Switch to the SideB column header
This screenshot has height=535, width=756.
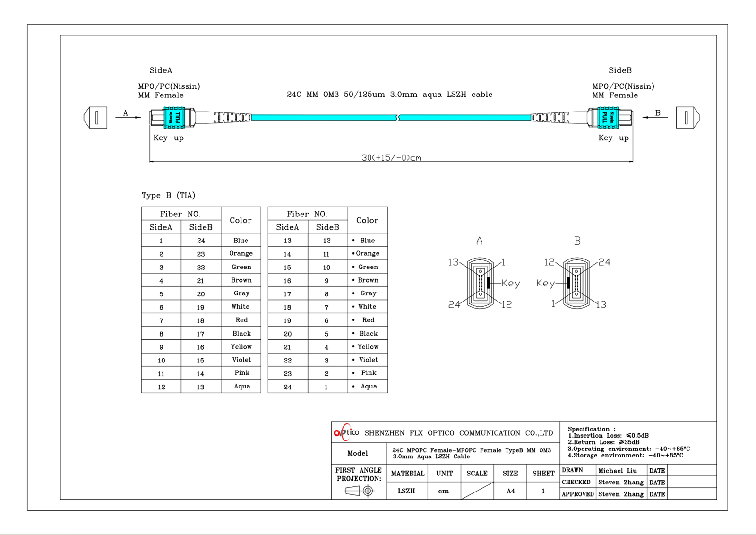point(200,227)
